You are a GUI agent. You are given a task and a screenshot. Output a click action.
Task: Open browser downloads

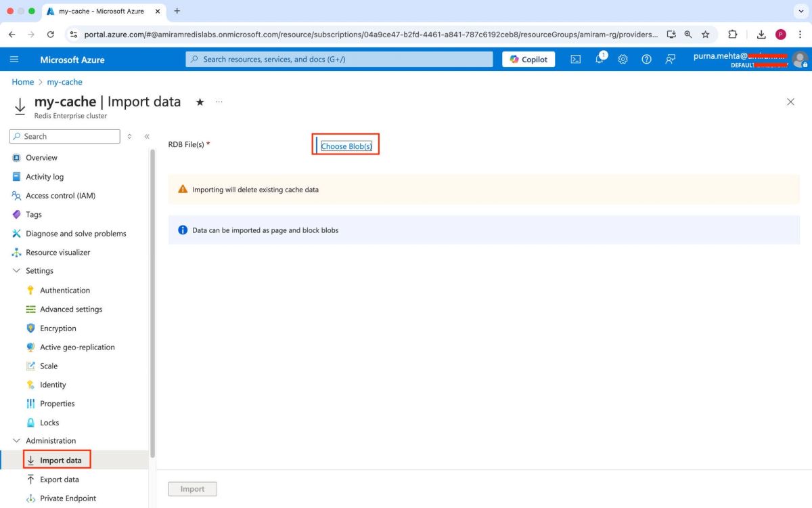pyautogui.click(x=761, y=34)
